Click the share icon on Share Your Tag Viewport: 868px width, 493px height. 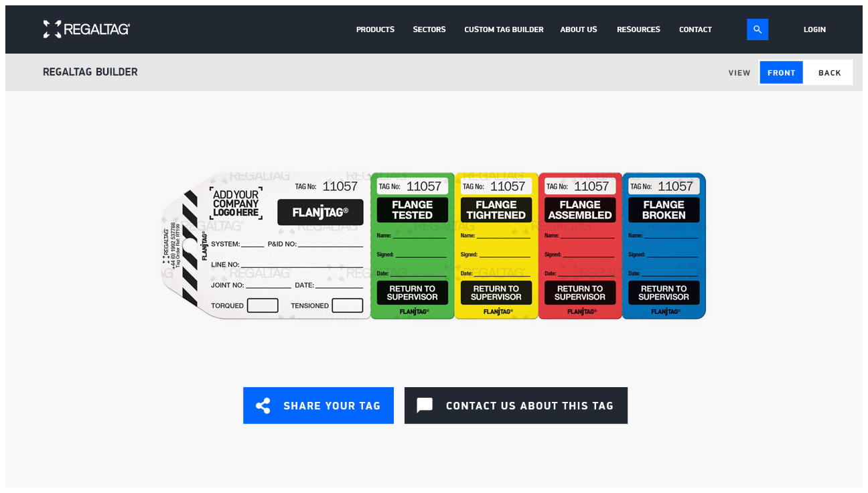tap(263, 405)
